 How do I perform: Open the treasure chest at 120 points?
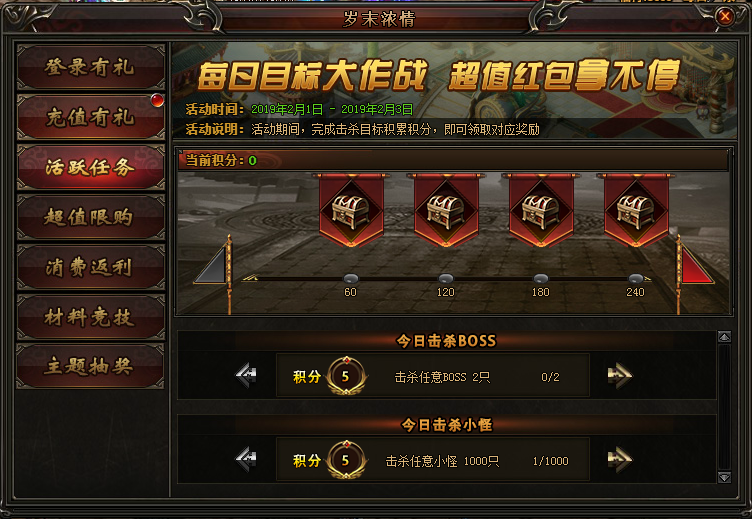446,211
